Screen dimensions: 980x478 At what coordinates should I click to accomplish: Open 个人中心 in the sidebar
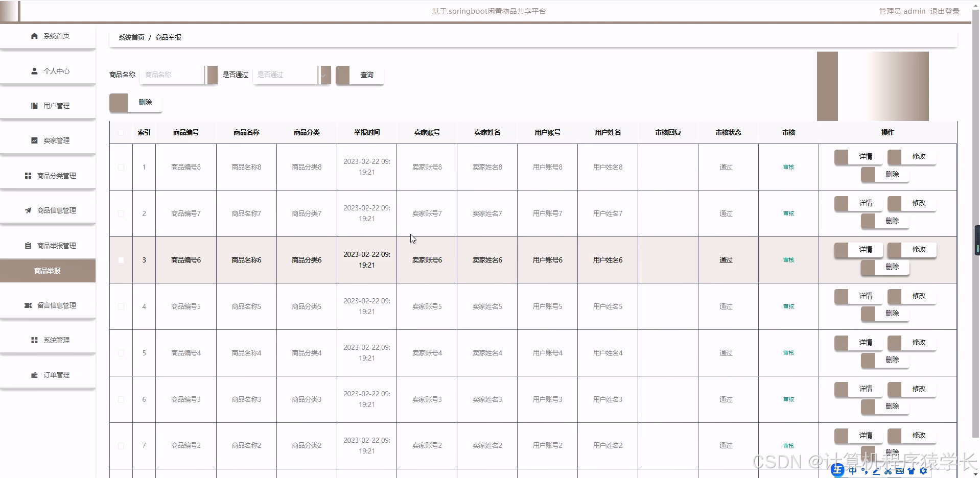[48, 71]
